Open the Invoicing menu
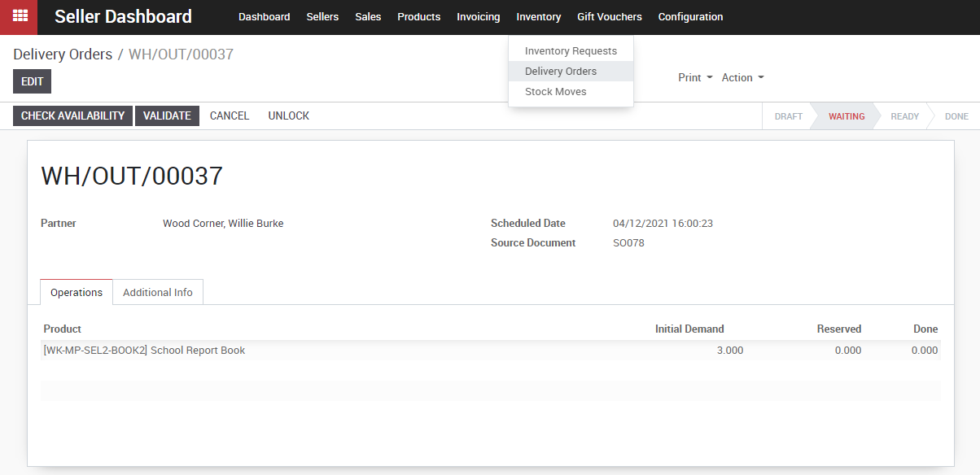Viewport: 980px width, 475px height. 479,16
